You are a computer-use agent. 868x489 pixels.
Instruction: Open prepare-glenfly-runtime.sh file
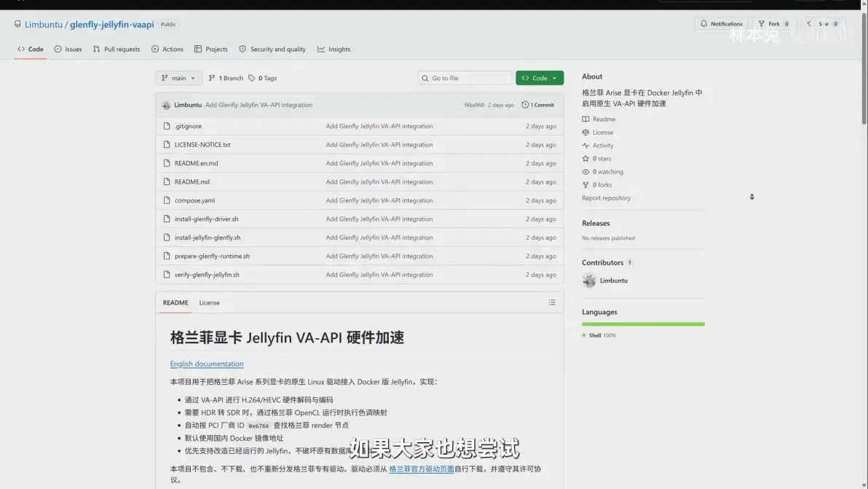[212, 256]
